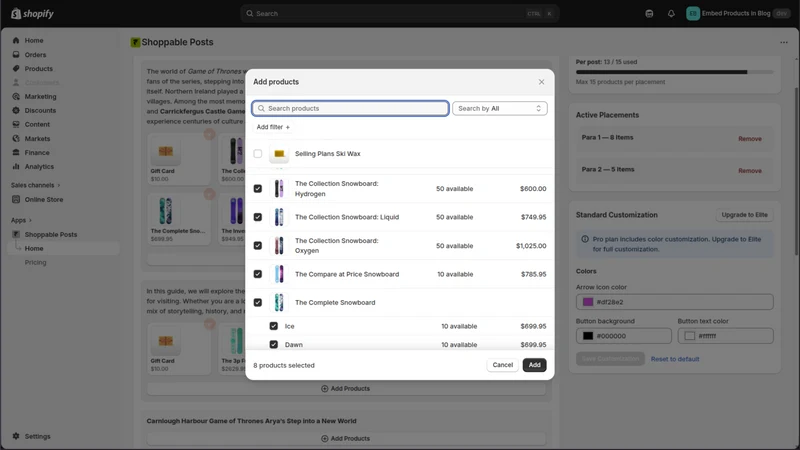Check the Selling Plans Ski Wax checkbox
Screen dimensions: 800x450
click(258, 154)
